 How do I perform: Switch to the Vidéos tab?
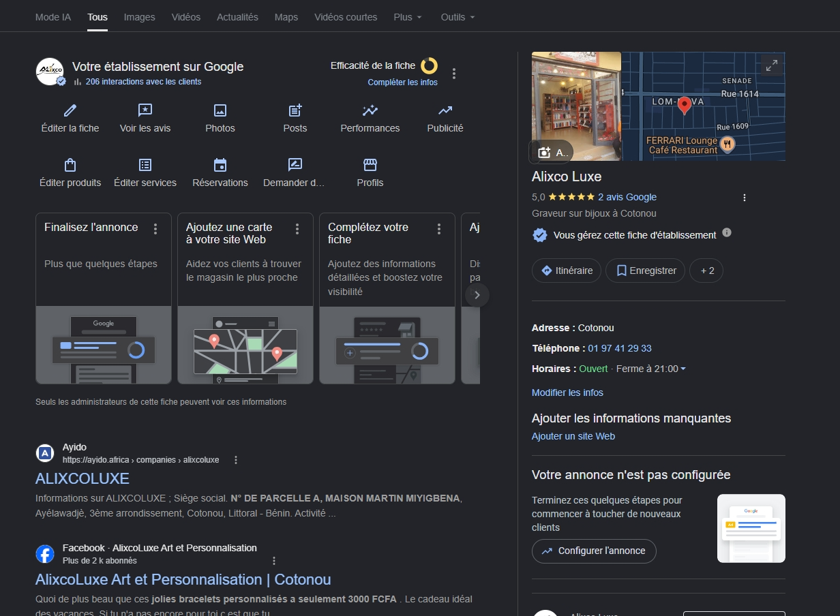pos(186,17)
